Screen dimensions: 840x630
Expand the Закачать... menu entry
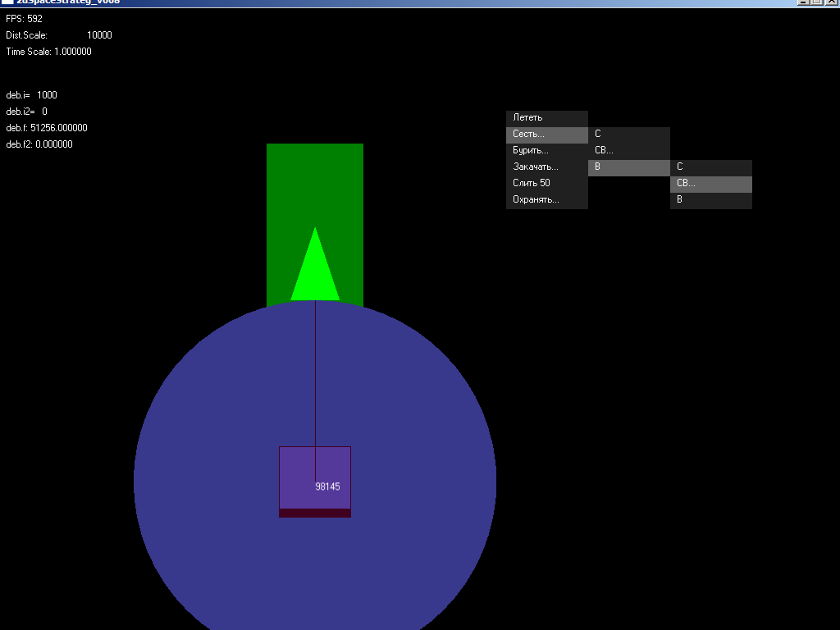coord(546,167)
